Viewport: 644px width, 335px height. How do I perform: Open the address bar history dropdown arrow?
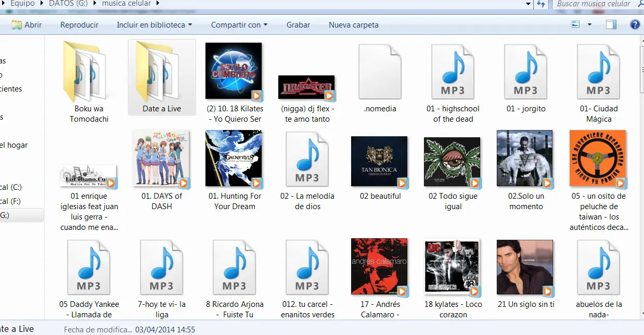click(529, 4)
